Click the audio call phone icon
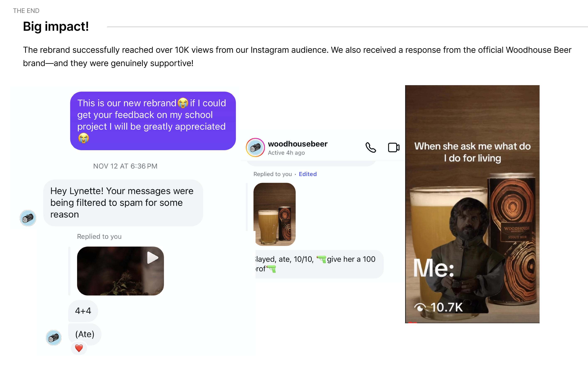588x371 pixels. (370, 147)
